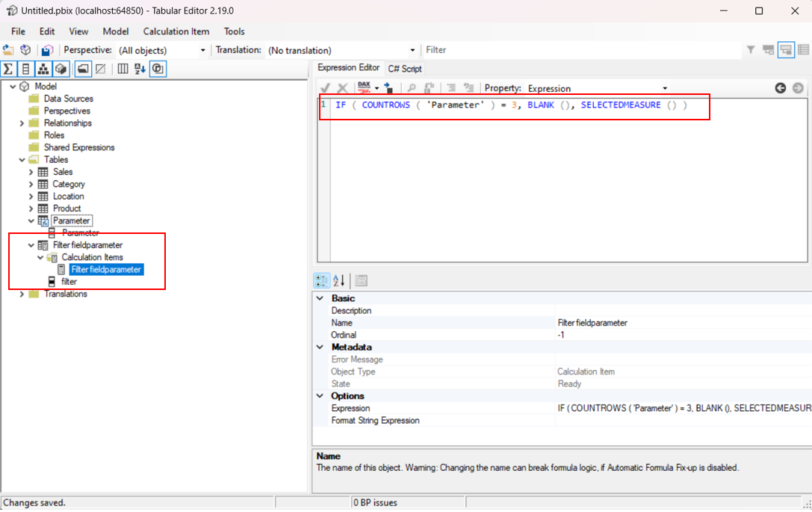Open the Calculation Item menu
Screen dimensions: 812x512
pyautogui.click(x=176, y=31)
